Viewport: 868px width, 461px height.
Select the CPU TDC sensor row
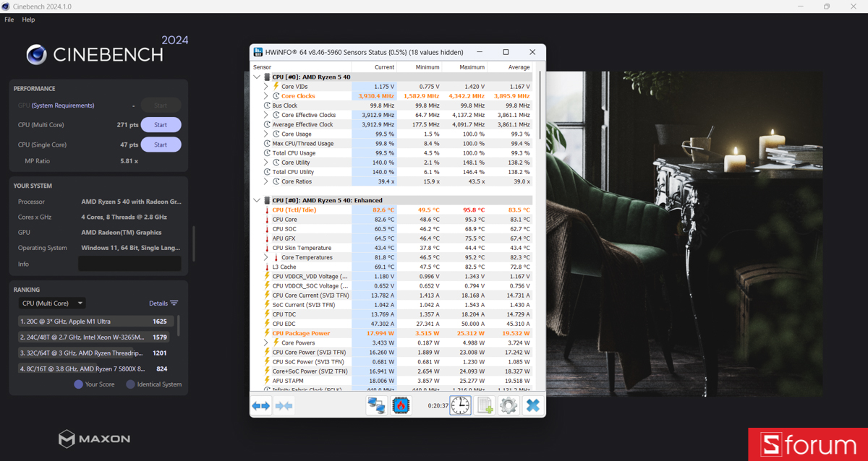pos(397,314)
